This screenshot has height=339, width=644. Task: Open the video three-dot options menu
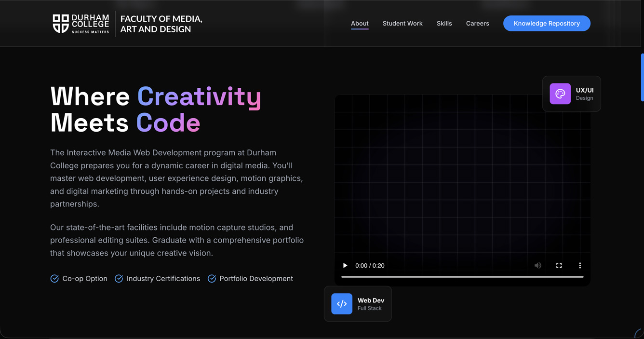580,266
